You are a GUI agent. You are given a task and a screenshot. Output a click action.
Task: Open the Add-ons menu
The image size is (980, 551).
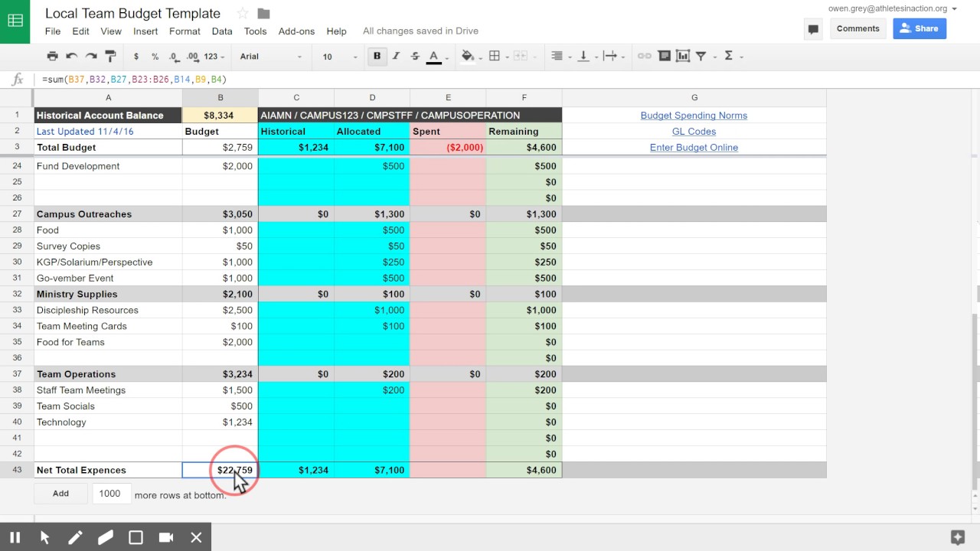[296, 31]
